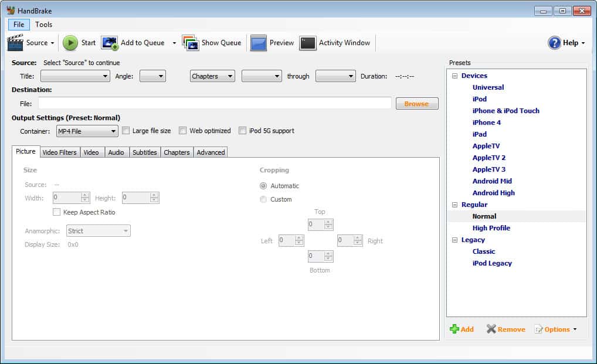Screen dimensions: 597x364
Task: Open the File menu
Action: click(19, 25)
